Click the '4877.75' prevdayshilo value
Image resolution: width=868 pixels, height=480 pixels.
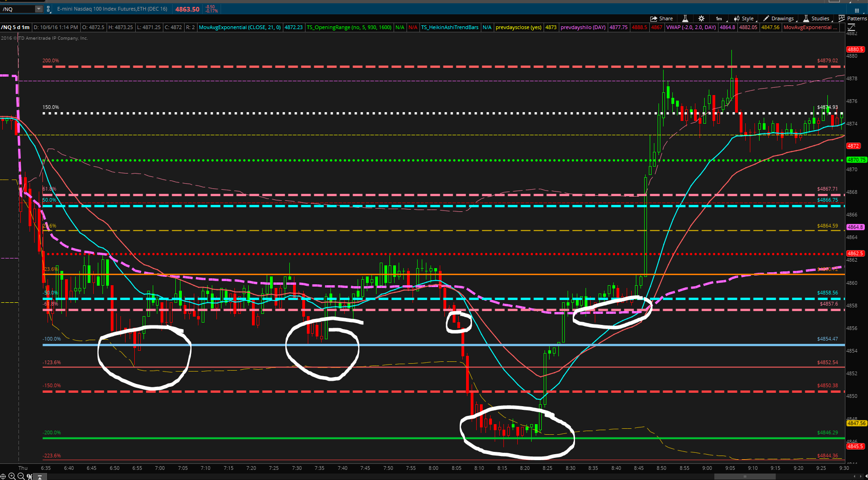[618, 27]
